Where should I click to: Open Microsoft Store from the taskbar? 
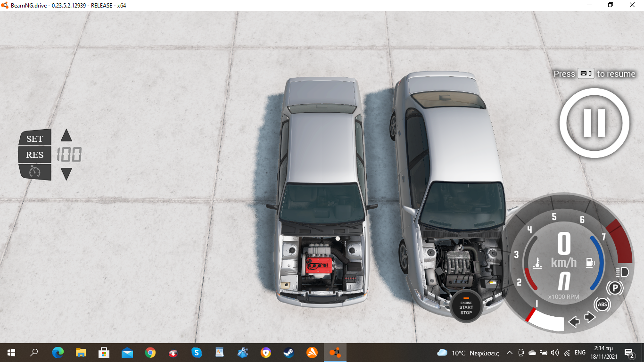click(x=104, y=352)
